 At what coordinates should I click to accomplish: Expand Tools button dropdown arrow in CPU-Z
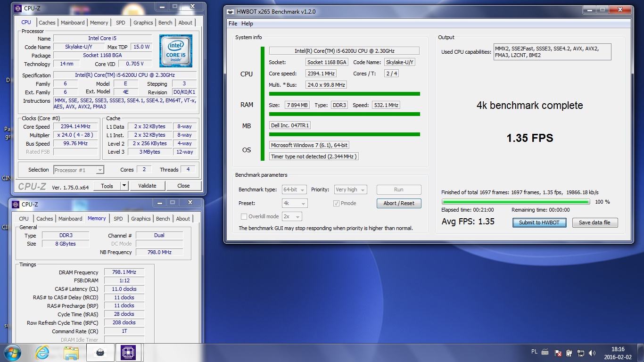click(x=124, y=186)
